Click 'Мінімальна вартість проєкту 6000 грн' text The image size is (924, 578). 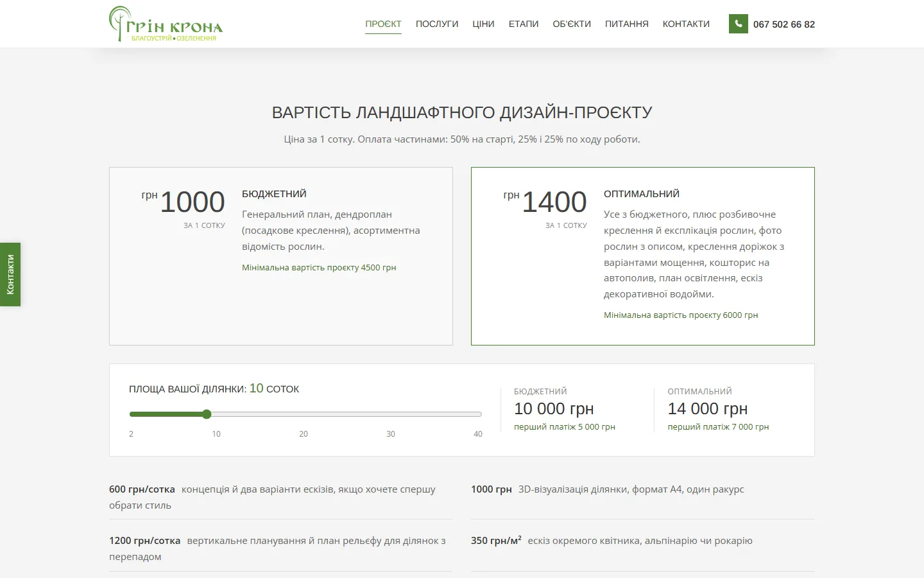point(681,315)
